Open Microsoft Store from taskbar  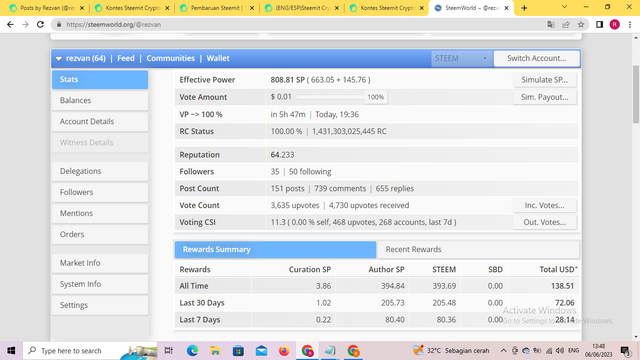[x=238, y=351]
